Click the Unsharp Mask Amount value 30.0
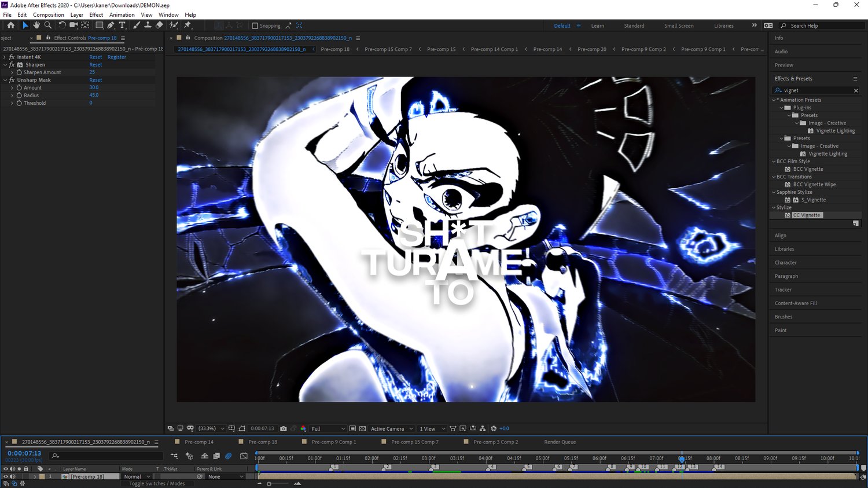 click(94, 88)
